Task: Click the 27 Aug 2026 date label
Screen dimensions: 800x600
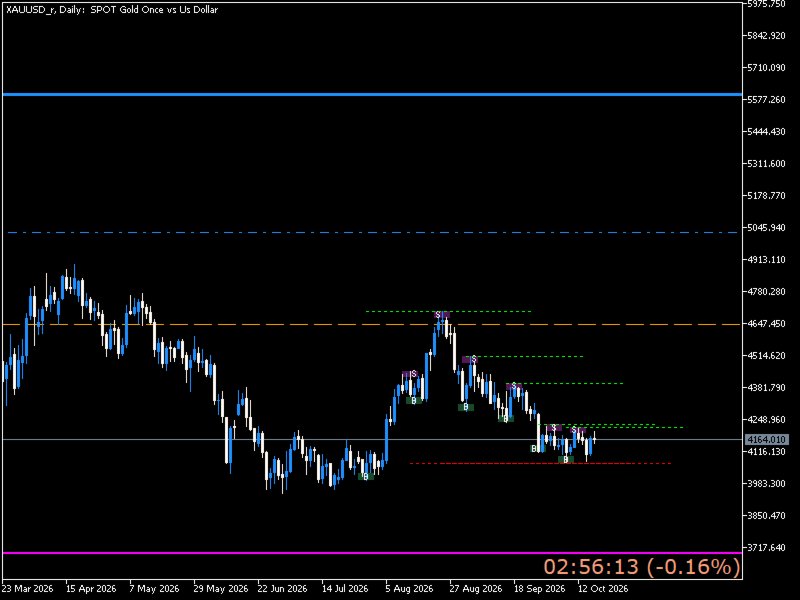Action: [x=476, y=589]
